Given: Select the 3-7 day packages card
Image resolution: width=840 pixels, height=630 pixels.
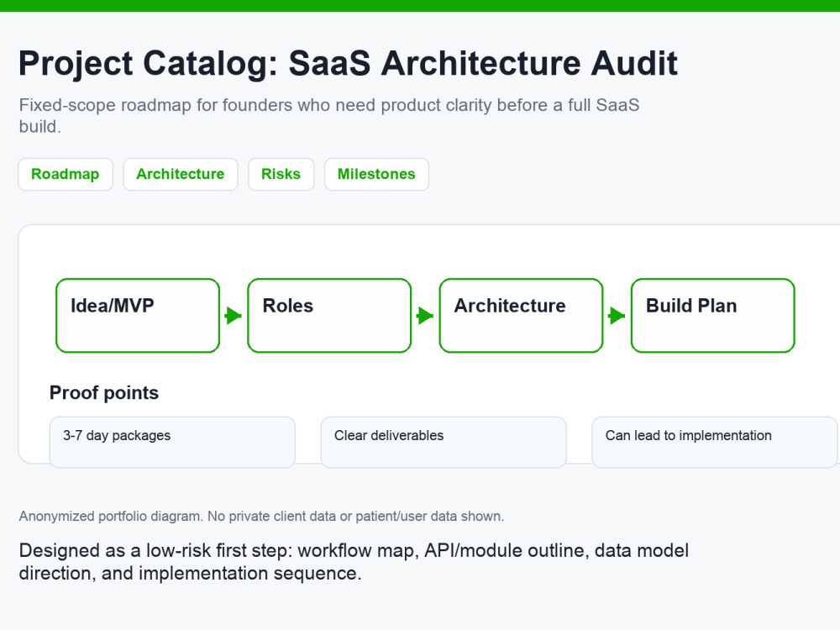Looking at the screenshot, I should point(172,443).
